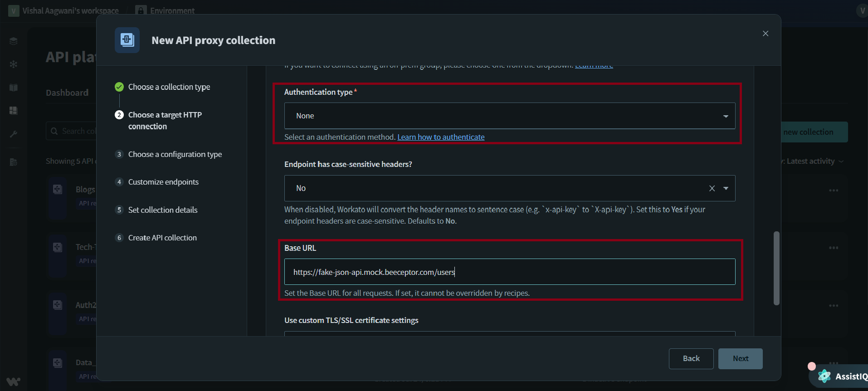868x391 pixels.
Task: Open the book icon in left sidebar
Action: [x=14, y=88]
